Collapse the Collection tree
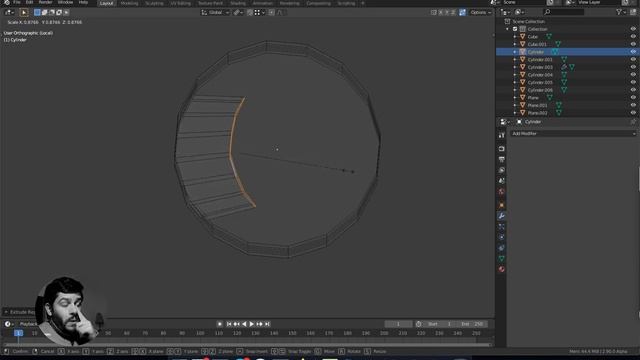Image resolution: width=640 pixels, height=360 pixels. 508,29
